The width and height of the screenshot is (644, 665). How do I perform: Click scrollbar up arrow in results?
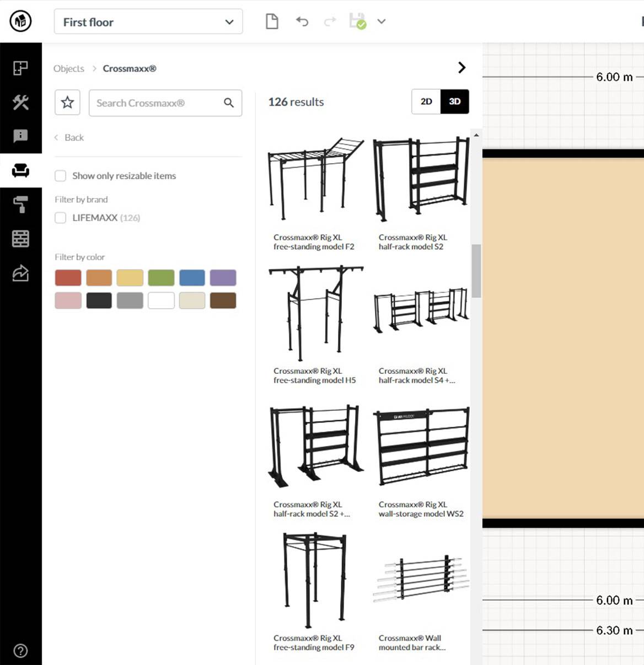tap(476, 135)
